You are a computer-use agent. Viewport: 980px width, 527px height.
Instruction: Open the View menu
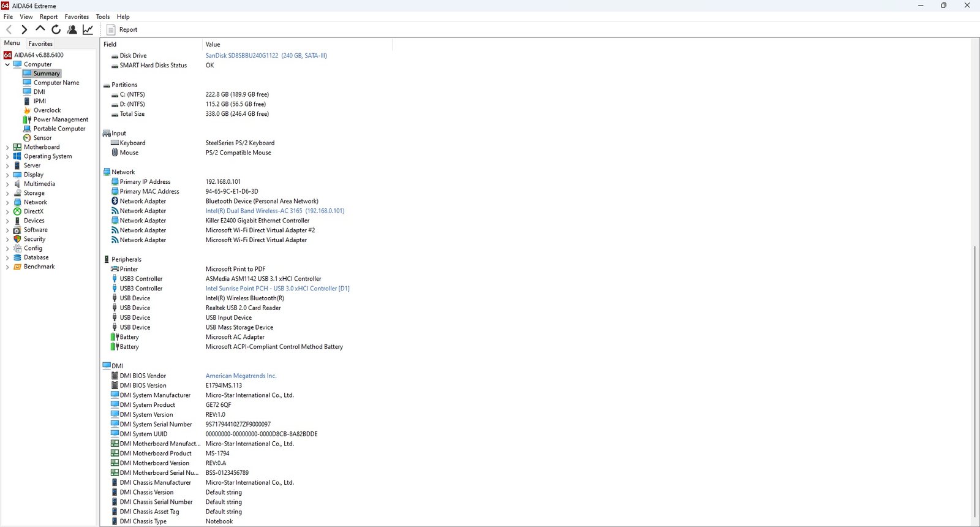tap(26, 17)
